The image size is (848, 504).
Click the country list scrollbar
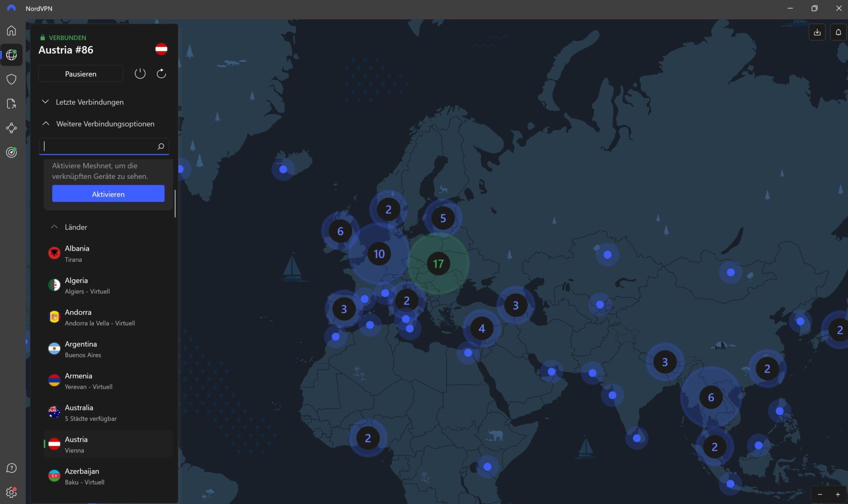pyautogui.click(x=175, y=204)
